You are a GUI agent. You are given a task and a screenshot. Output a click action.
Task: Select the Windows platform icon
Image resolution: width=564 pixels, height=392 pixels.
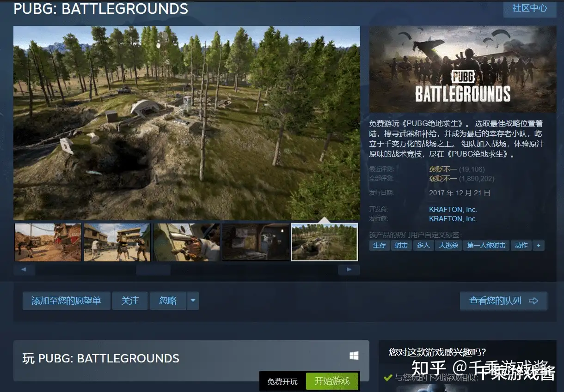click(x=354, y=356)
